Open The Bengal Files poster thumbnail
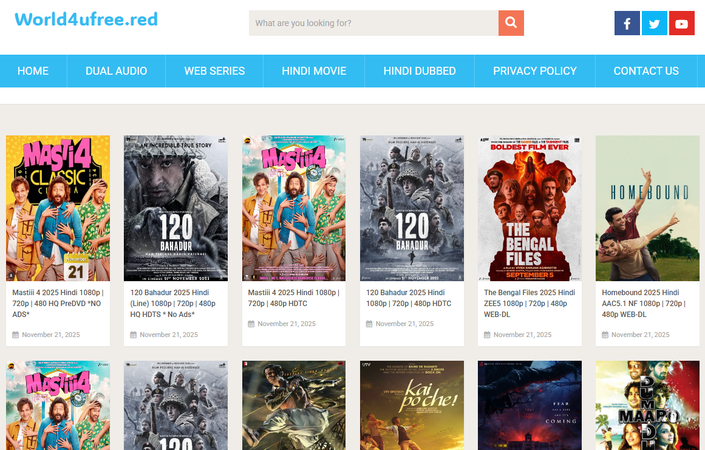 pyautogui.click(x=530, y=208)
